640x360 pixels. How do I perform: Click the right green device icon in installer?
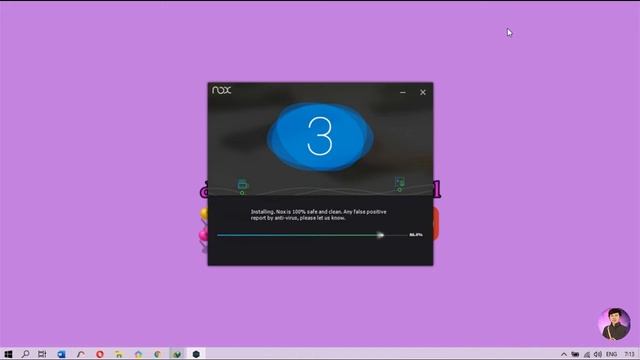(400, 183)
